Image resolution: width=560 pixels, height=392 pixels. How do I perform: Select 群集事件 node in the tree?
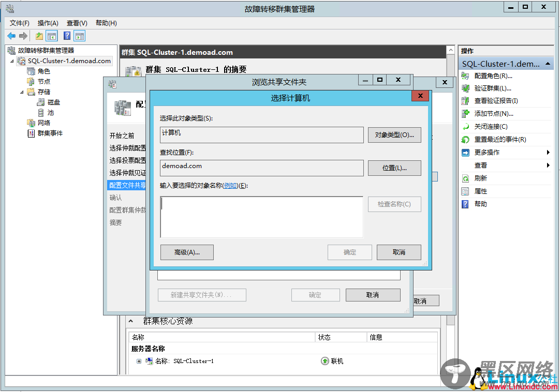[x=50, y=133]
